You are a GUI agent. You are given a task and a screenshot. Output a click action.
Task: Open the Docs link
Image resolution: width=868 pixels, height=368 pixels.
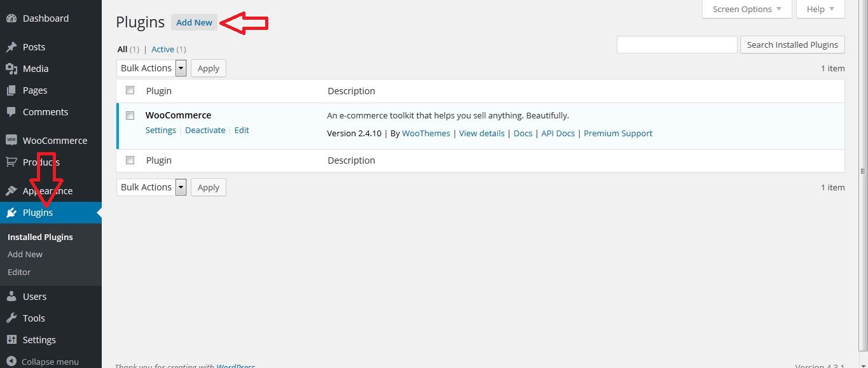point(523,133)
